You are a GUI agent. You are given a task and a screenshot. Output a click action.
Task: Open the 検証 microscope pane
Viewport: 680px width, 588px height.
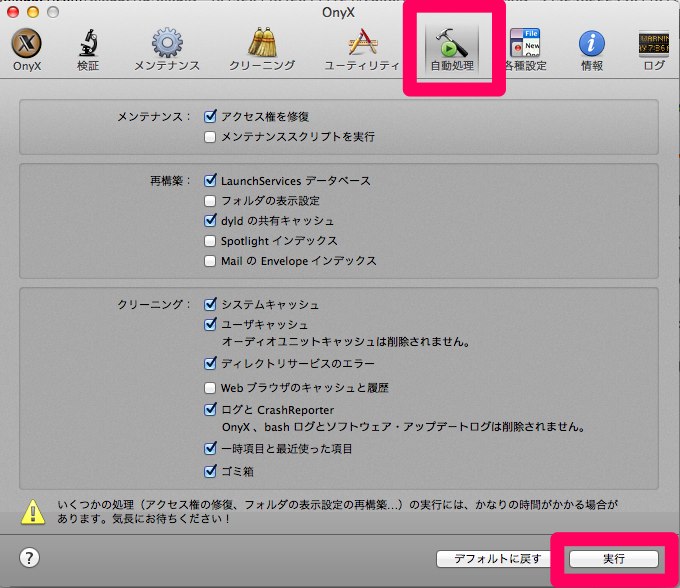click(88, 49)
